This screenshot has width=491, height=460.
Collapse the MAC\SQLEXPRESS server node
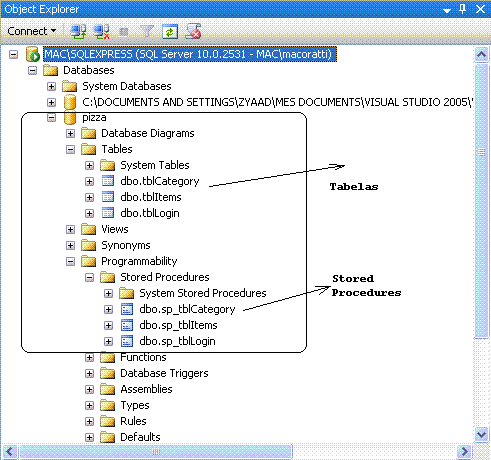click(x=13, y=54)
